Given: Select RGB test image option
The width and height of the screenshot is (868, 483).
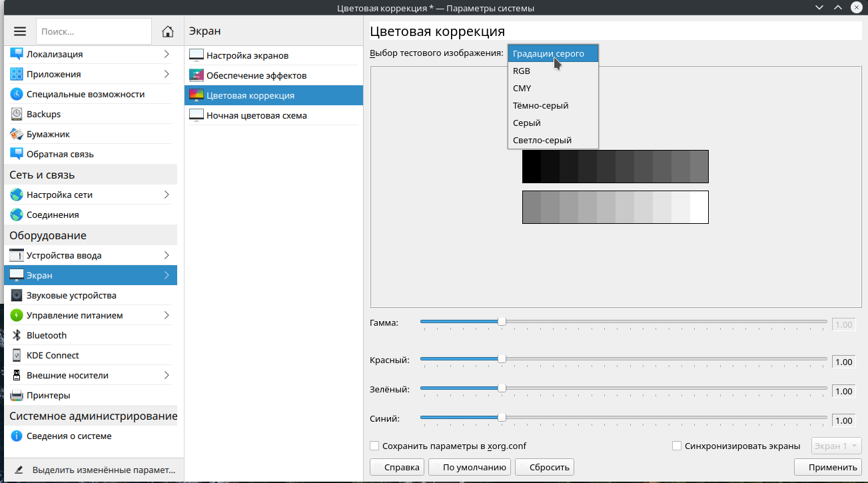Looking at the screenshot, I should click(553, 71).
